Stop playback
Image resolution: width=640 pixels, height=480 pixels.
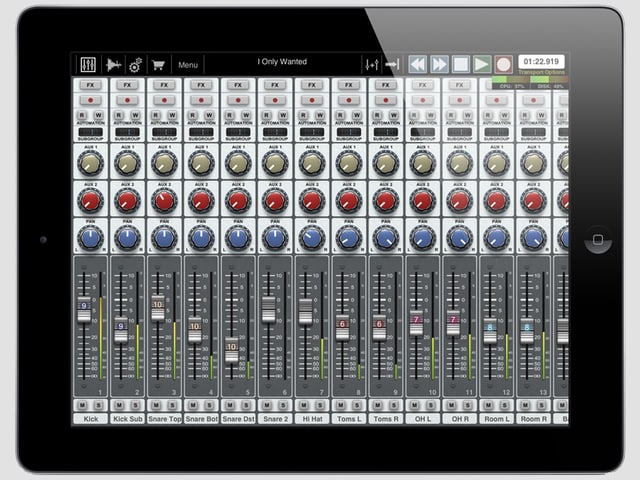point(461,64)
